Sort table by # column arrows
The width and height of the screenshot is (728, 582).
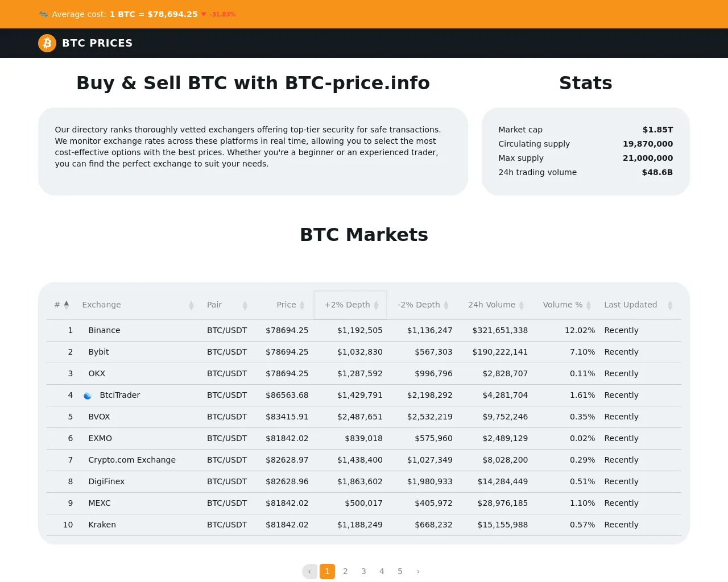(x=67, y=305)
